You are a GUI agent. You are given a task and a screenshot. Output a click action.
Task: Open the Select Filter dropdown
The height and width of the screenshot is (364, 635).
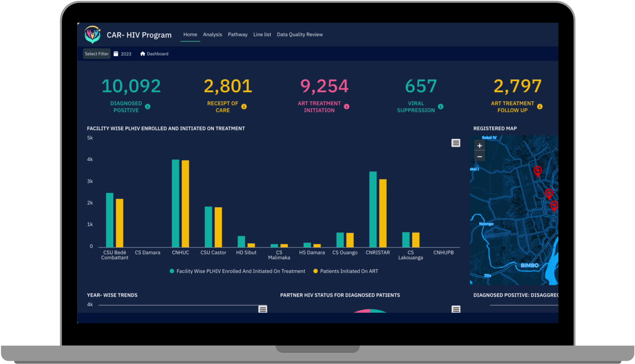(97, 53)
